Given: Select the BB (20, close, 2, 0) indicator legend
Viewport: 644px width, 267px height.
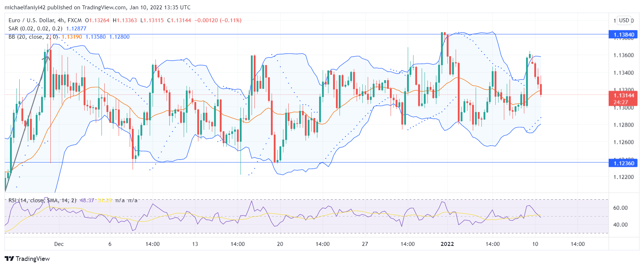Looking at the screenshot, I should 33,37.
